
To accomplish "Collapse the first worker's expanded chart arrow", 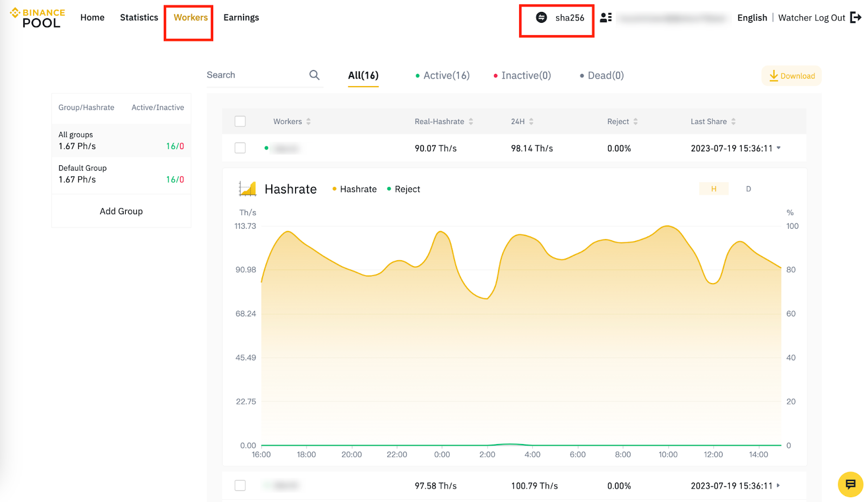I will [778, 147].
